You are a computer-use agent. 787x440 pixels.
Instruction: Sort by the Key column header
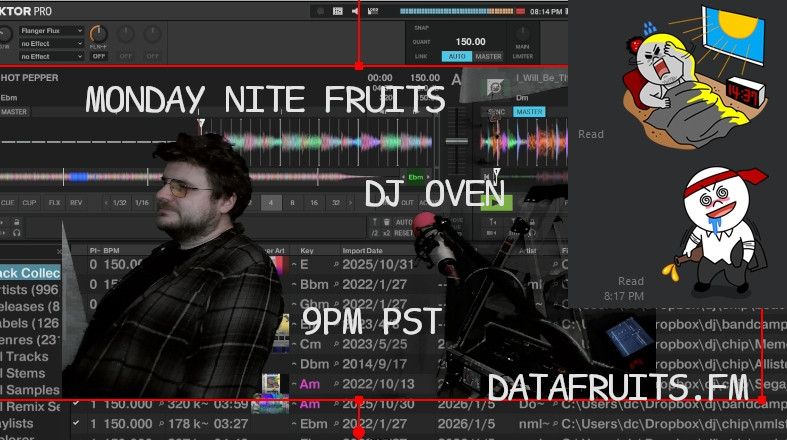click(307, 250)
